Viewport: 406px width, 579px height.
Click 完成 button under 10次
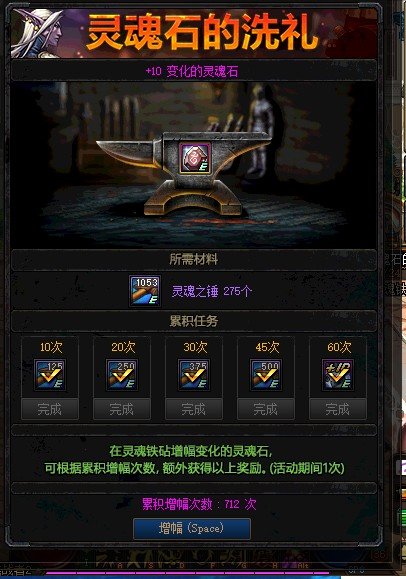pos(50,409)
